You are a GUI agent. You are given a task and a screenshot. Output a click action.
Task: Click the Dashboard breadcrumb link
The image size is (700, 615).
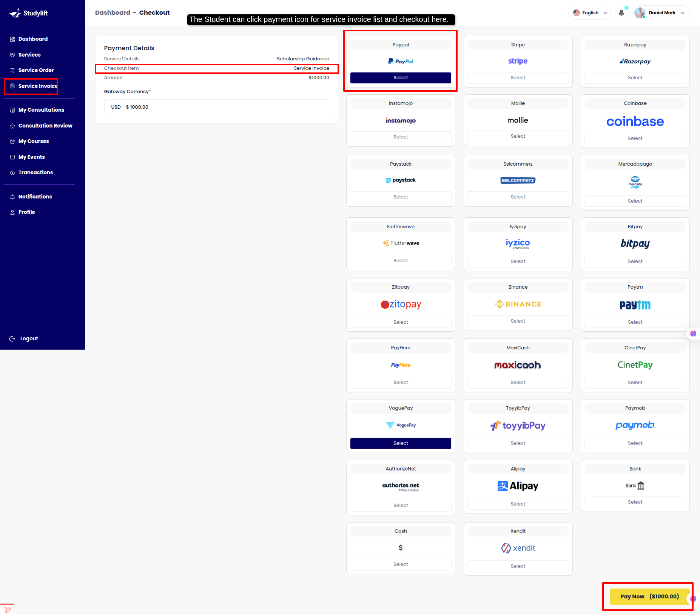tap(113, 12)
